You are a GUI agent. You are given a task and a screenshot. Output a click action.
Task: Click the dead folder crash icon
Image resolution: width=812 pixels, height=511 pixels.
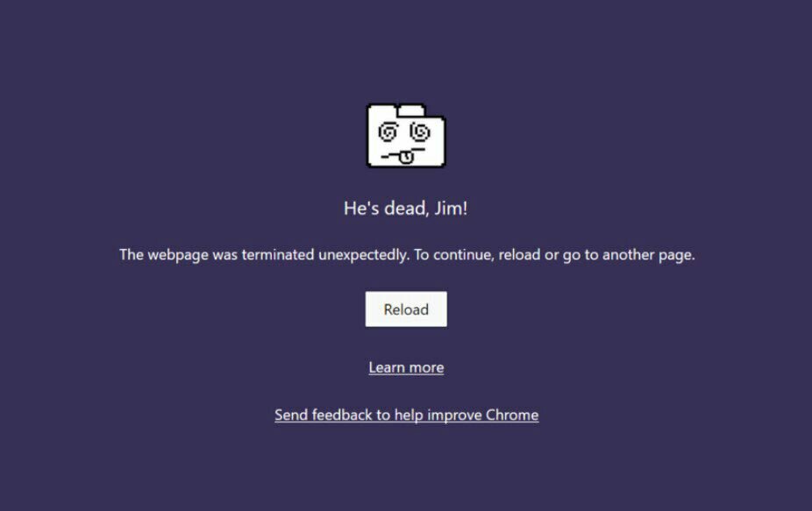406,136
